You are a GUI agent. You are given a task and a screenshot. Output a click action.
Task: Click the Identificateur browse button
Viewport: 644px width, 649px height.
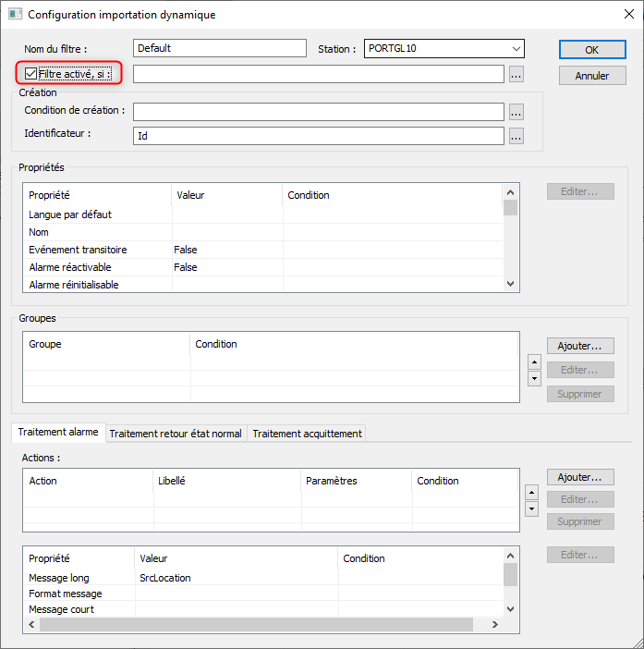pyautogui.click(x=516, y=137)
